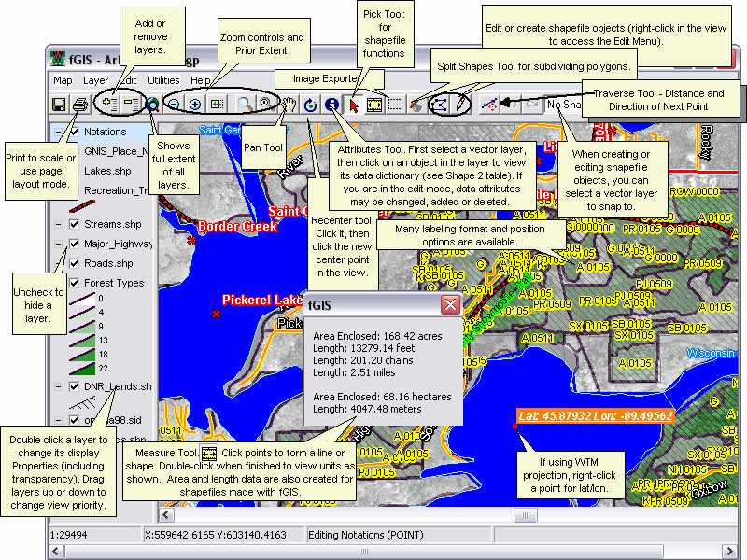Activate the Recenter tool
The height and width of the screenshot is (560, 747).
coord(311,105)
